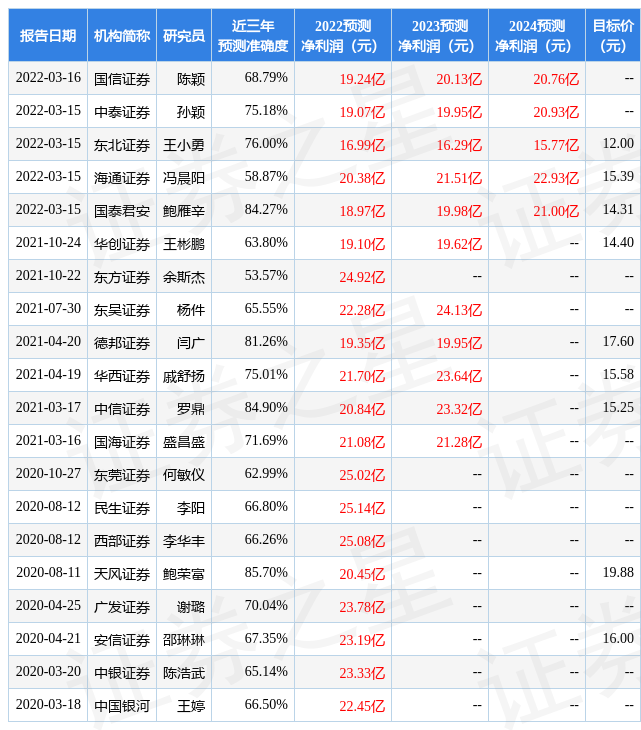Click accuracy value 68.79%
641x730 pixels.
coord(266,77)
